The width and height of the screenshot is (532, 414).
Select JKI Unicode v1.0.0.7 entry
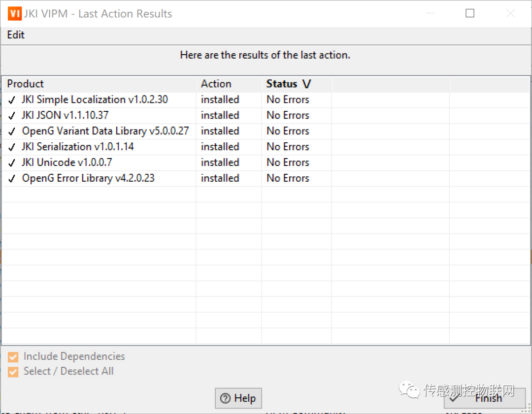coord(67,162)
